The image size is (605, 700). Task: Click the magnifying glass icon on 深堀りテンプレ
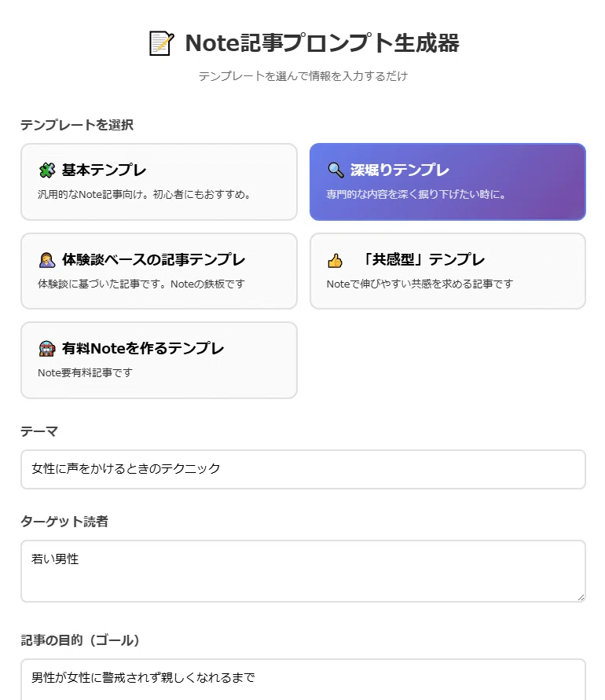coord(335,170)
